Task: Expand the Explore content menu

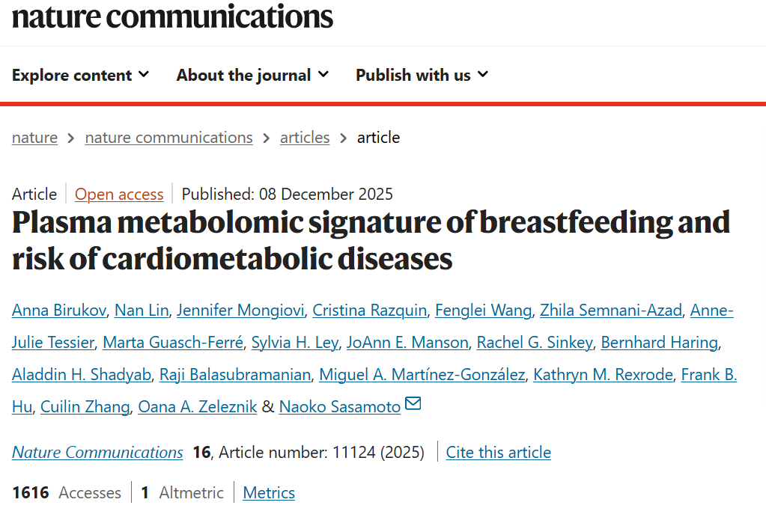Action: [80, 75]
